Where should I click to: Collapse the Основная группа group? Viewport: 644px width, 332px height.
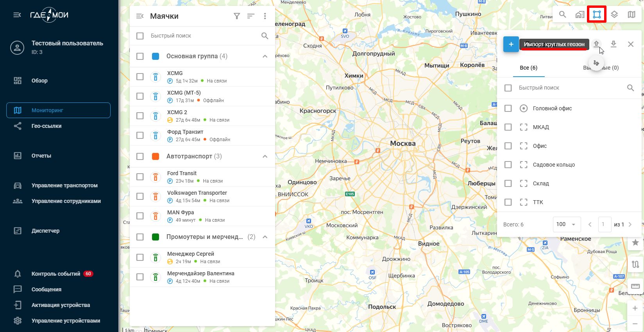pos(265,56)
